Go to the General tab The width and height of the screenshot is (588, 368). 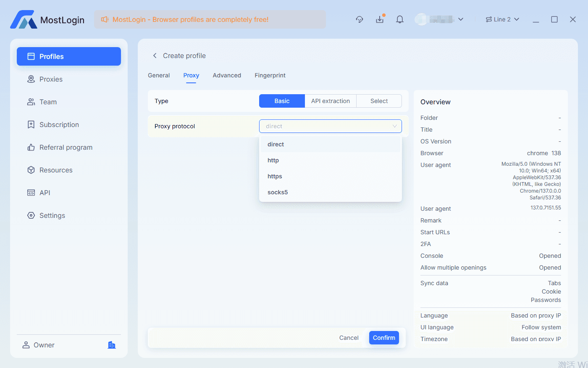click(159, 75)
